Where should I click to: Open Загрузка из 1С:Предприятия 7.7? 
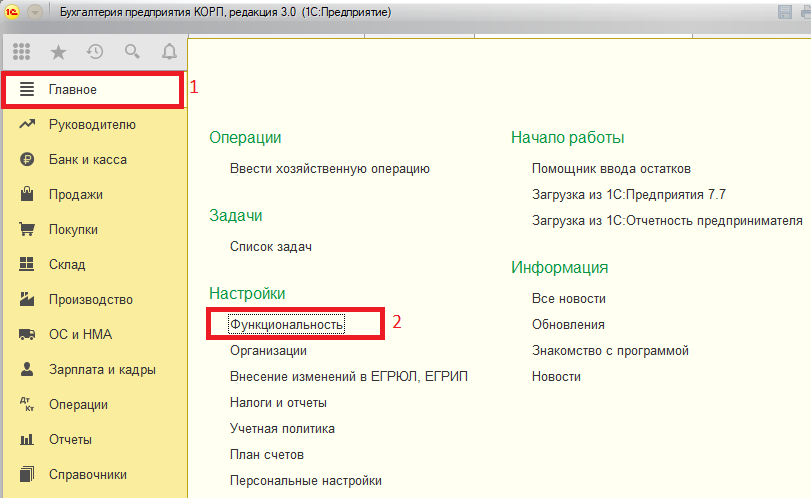[x=628, y=194]
